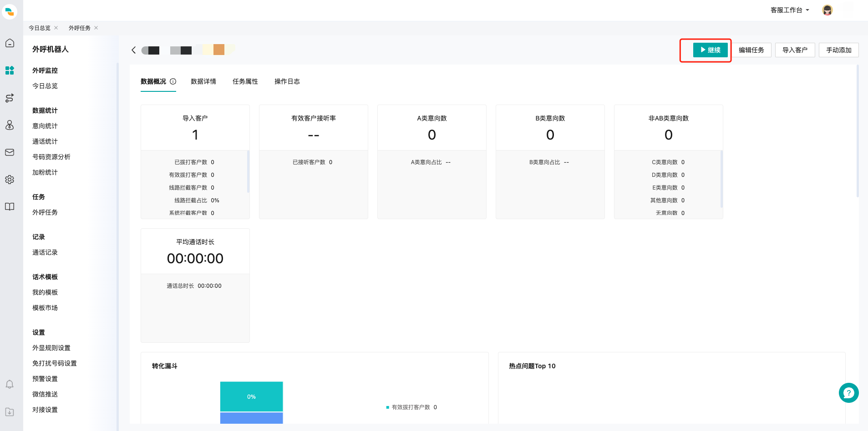The image size is (868, 431).
Task: Open 预警设置 in the sidebar
Action: coord(45,379)
